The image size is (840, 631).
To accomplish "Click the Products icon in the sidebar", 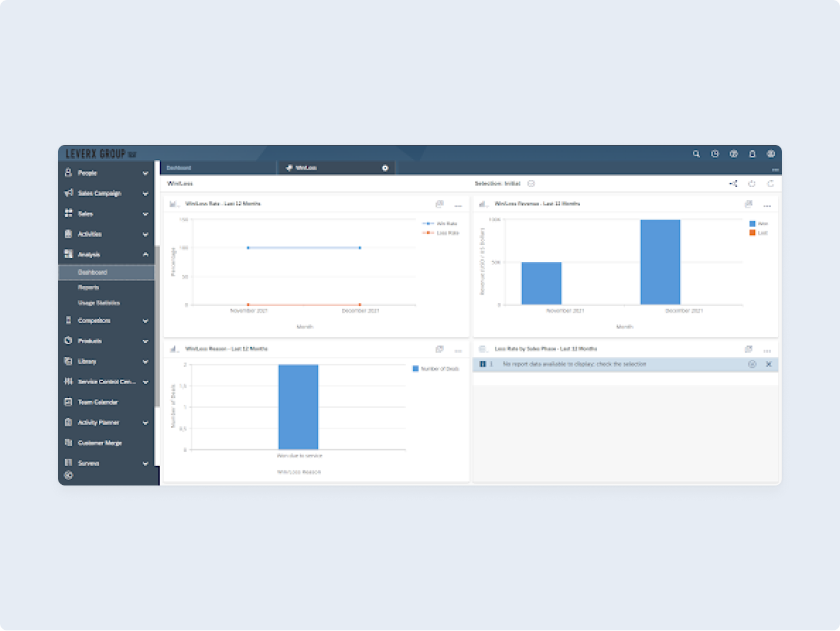I will point(68,341).
